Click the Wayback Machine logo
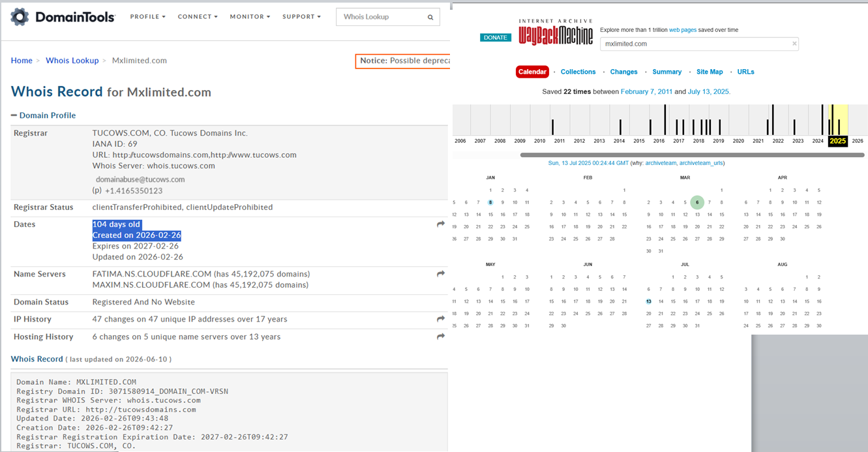Viewport: 868px width, 452px height. pyautogui.click(x=556, y=31)
